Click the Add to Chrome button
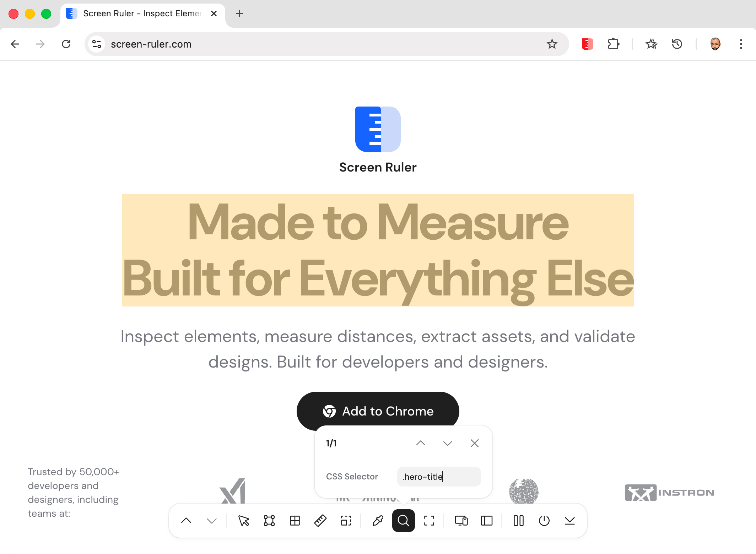The width and height of the screenshot is (756, 554). (378, 411)
